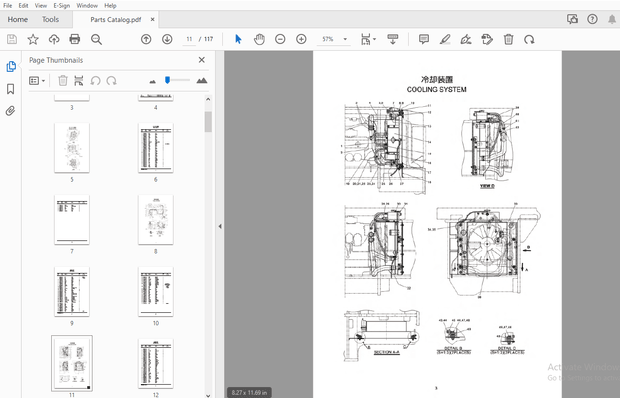620x398 pixels.
Task: Click thumbnails scrollbar up arrow
Action: (x=208, y=99)
